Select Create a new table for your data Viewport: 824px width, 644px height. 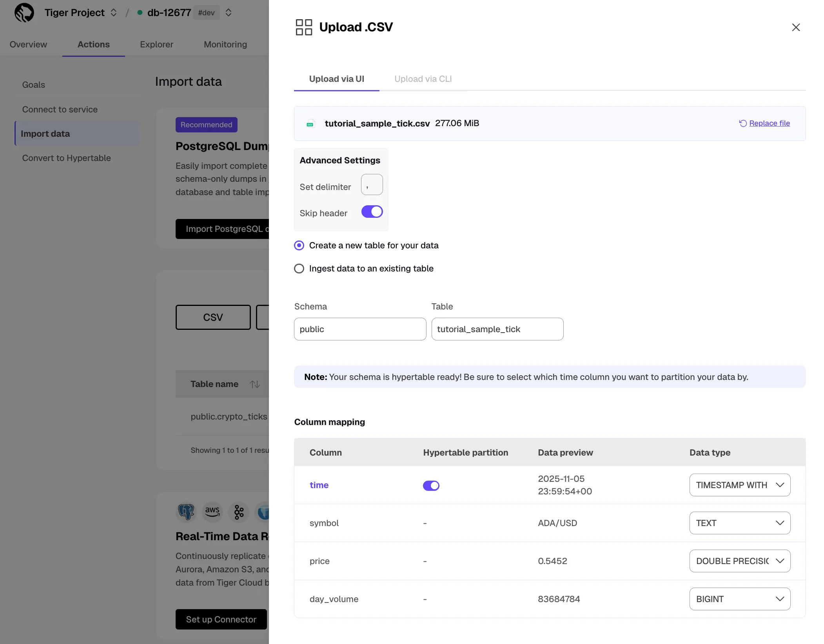299,246
